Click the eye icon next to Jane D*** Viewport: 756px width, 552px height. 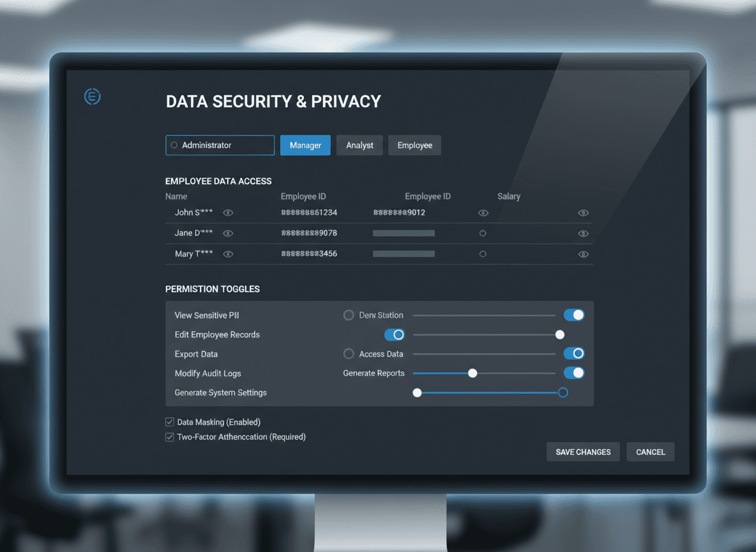coord(228,233)
